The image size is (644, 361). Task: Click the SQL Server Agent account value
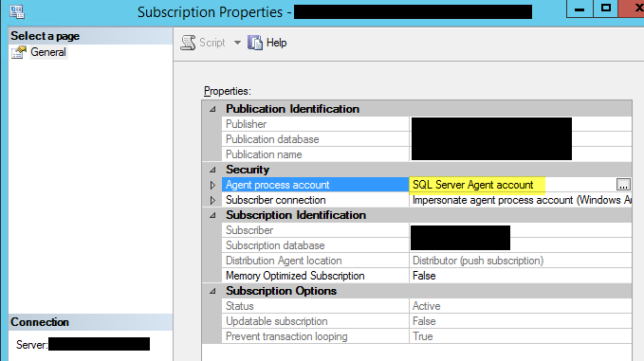click(472, 185)
